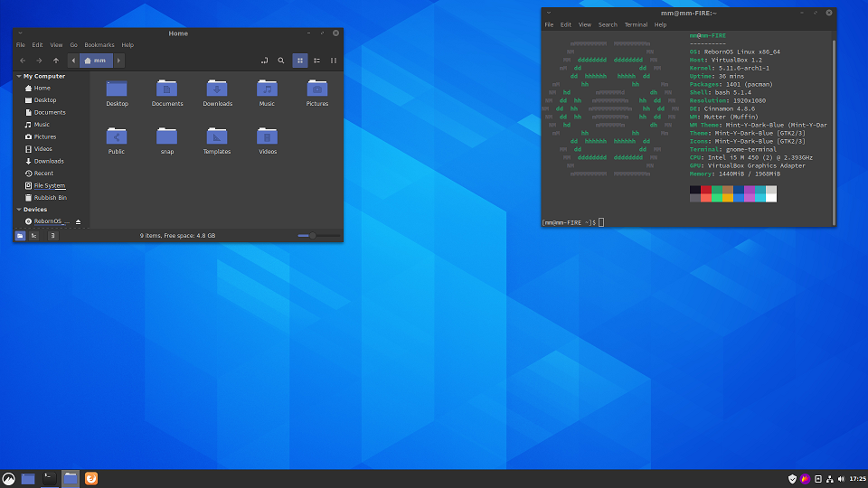The height and width of the screenshot is (488, 868).
Task: Open the File menu in the Home window
Action: click(21, 45)
